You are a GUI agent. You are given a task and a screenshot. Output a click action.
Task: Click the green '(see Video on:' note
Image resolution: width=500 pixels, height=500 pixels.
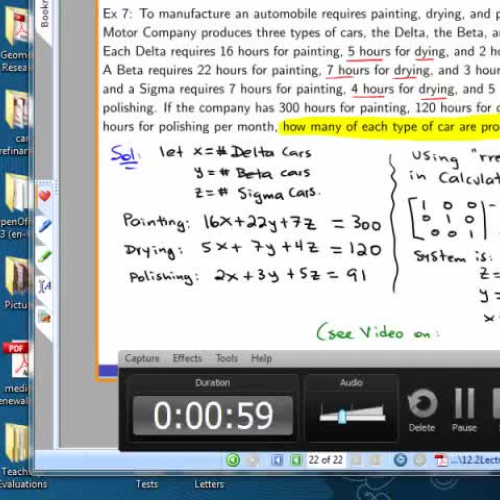click(x=377, y=332)
